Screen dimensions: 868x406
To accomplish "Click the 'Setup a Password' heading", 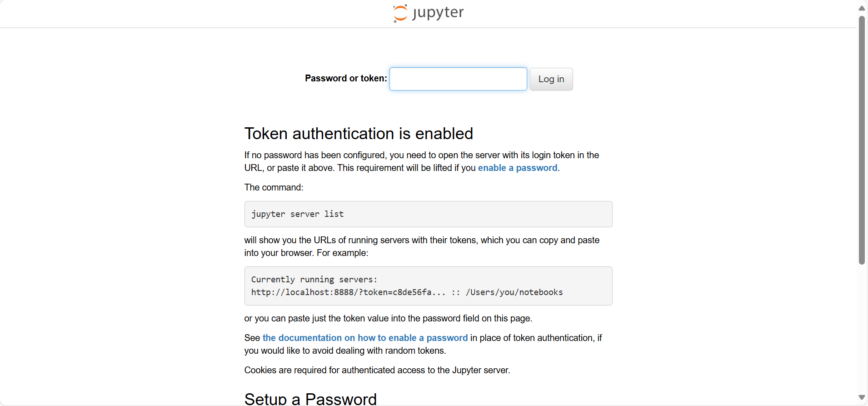I will pyautogui.click(x=310, y=398).
